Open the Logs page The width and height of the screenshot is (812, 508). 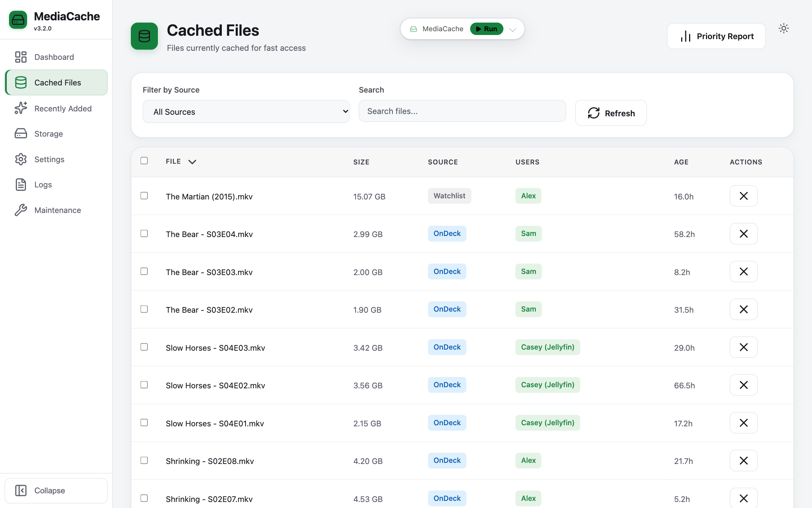pos(56,184)
